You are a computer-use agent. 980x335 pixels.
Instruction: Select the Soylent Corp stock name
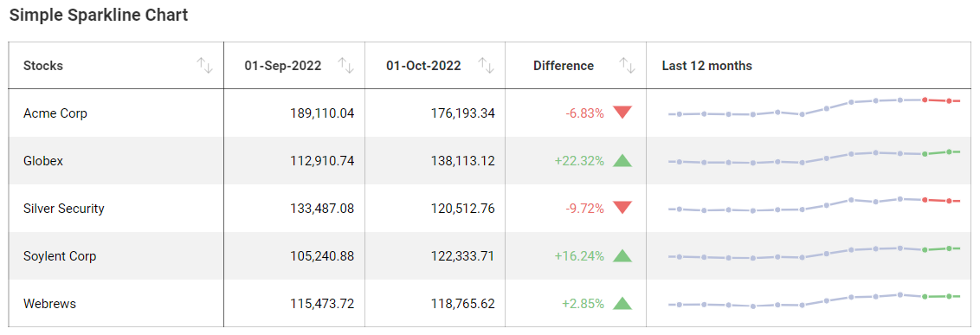(x=60, y=256)
